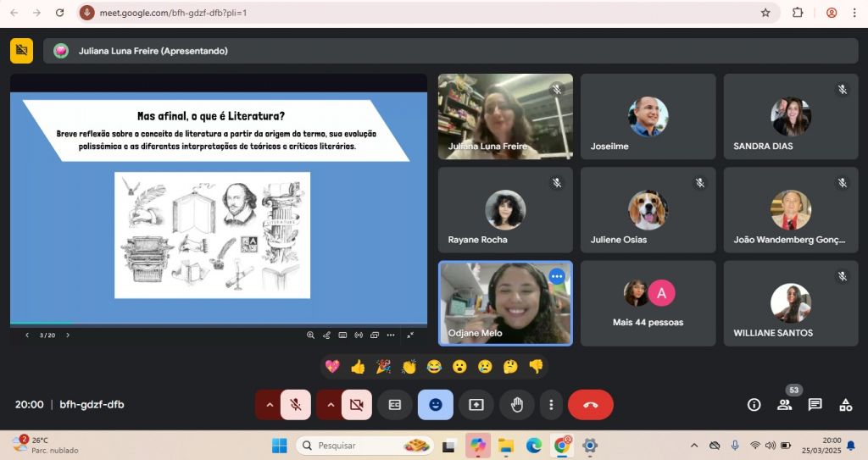Viewport: 868px width, 460px height.
Task: Go to the next presentation slide
Action: coord(68,335)
